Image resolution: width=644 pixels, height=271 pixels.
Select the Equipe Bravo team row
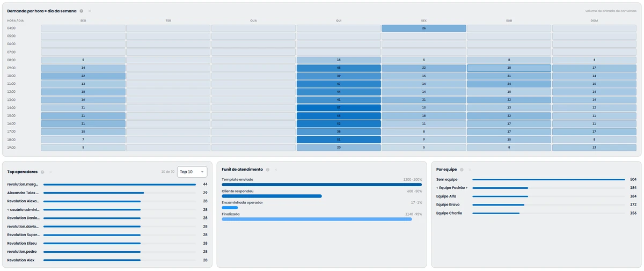pyautogui.click(x=536, y=204)
